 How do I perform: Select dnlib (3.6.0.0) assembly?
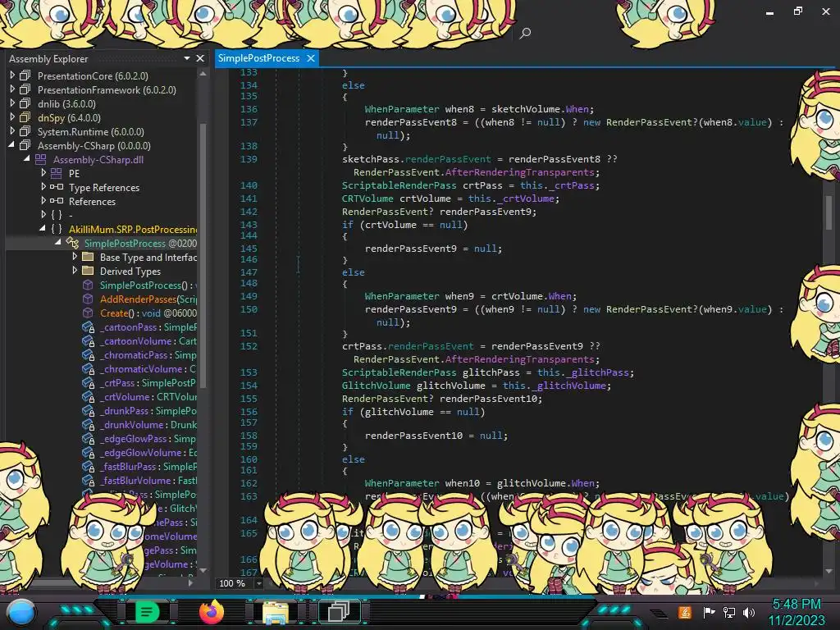click(x=66, y=104)
